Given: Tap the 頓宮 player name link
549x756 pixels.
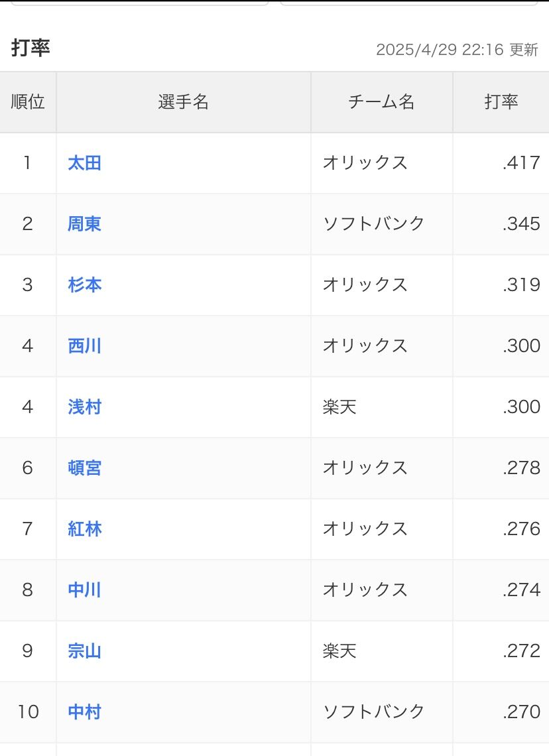Looking at the screenshot, I should tap(84, 468).
